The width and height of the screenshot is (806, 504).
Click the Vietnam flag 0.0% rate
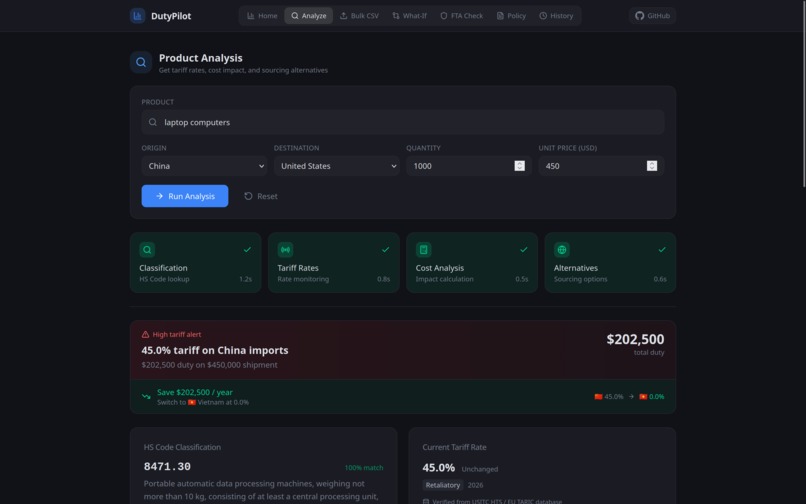tap(651, 397)
